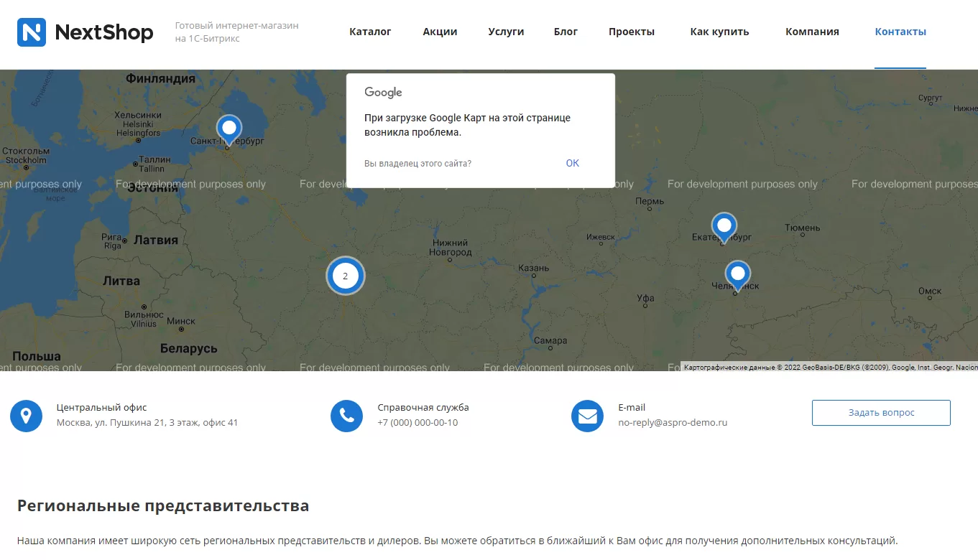Click the tagline Готовый интернет-магазин на 1С-Битрикс
This screenshot has width=978, height=560.
tap(236, 32)
